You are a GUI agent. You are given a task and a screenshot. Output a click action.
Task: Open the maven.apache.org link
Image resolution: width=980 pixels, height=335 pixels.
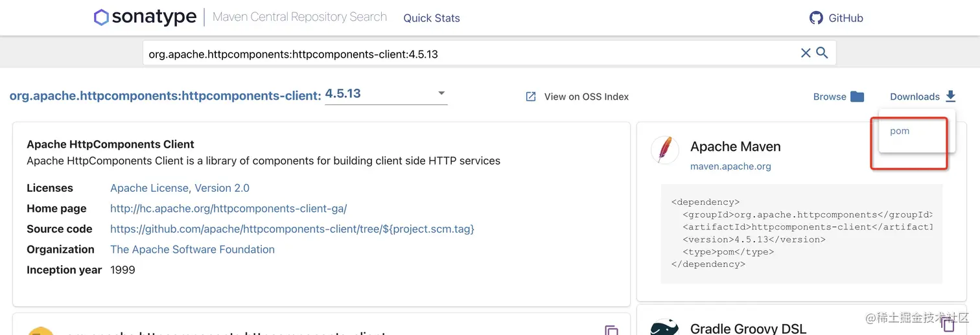point(730,167)
